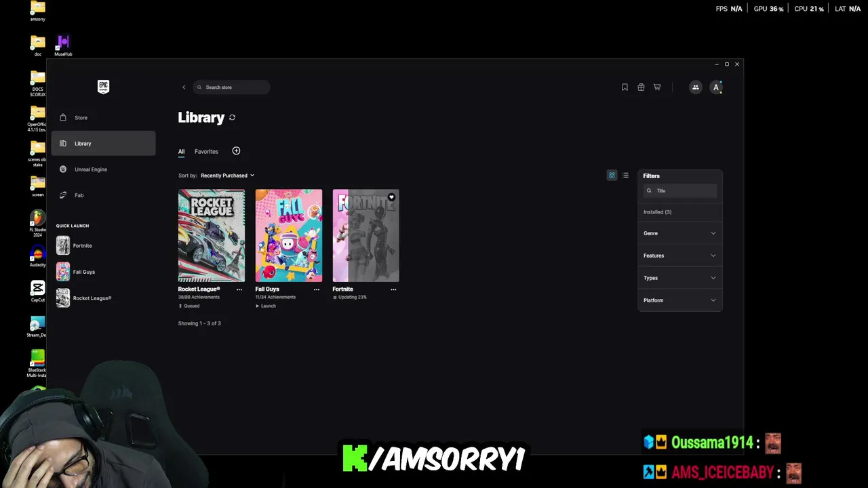This screenshot has width=868, height=488.
Task: Click the Rocket League cover art
Action: (x=212, y=235)
